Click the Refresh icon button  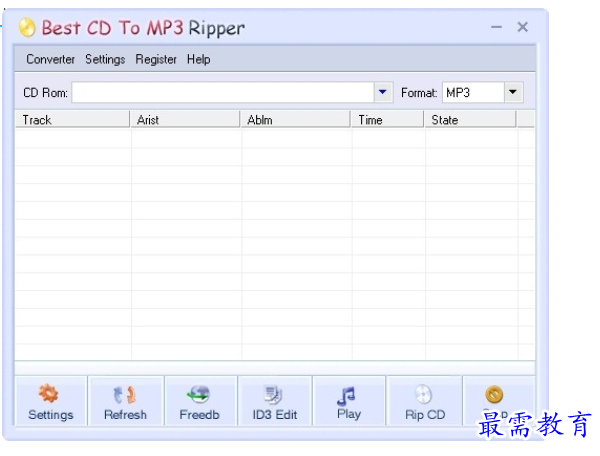[126, 401]
